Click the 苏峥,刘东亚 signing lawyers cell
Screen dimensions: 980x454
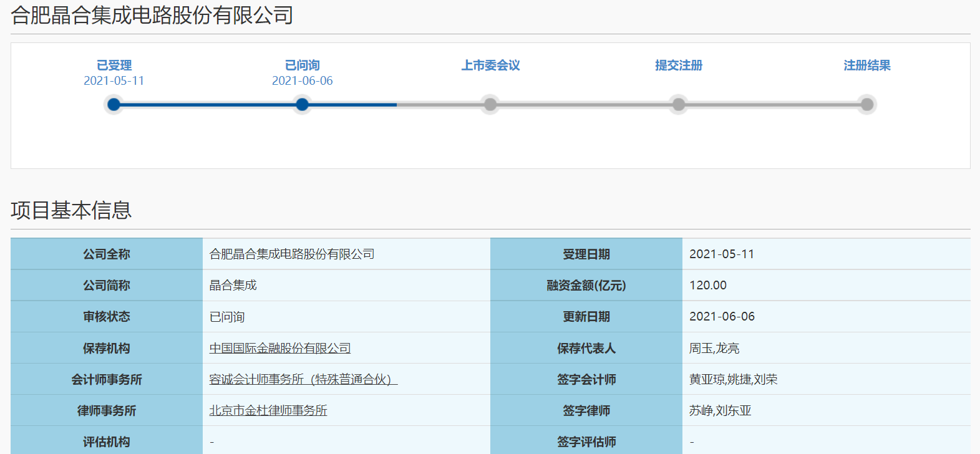click(x=720, y=410)
